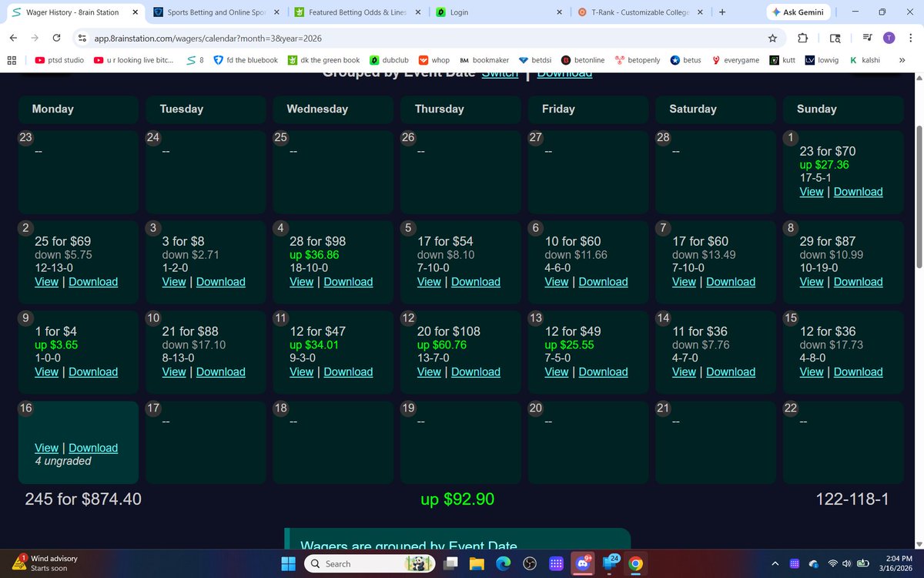The height and width of the screenshot is (578, 924).
Task: Download wagers for Thursday the 12th
Action: (x=476, y=371)
